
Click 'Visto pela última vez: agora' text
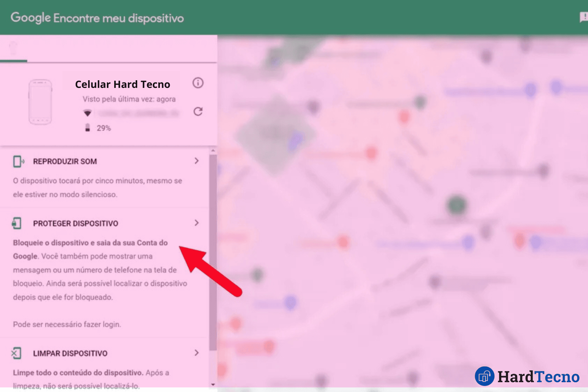coord(129,99)
